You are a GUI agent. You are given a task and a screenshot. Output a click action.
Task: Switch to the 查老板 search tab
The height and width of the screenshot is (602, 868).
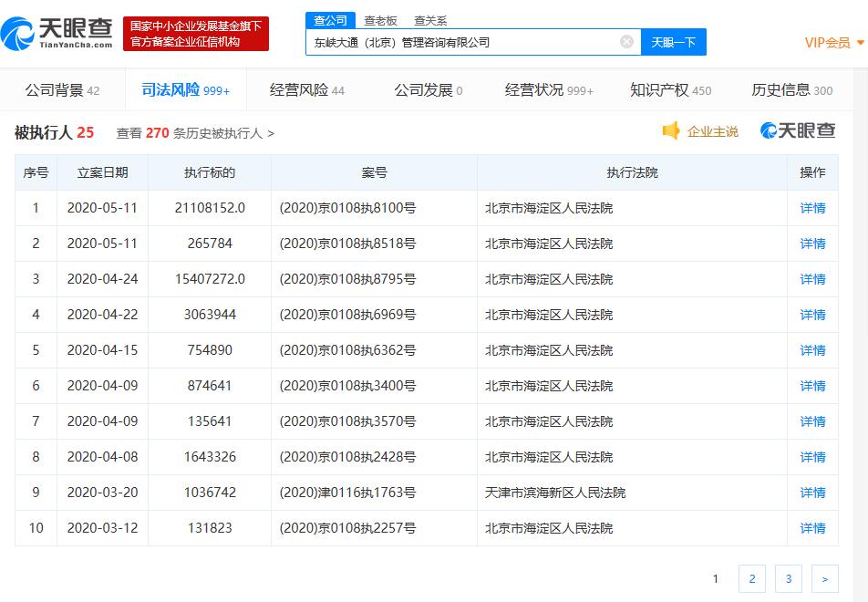pyautogui.click(x=380, y=20)
